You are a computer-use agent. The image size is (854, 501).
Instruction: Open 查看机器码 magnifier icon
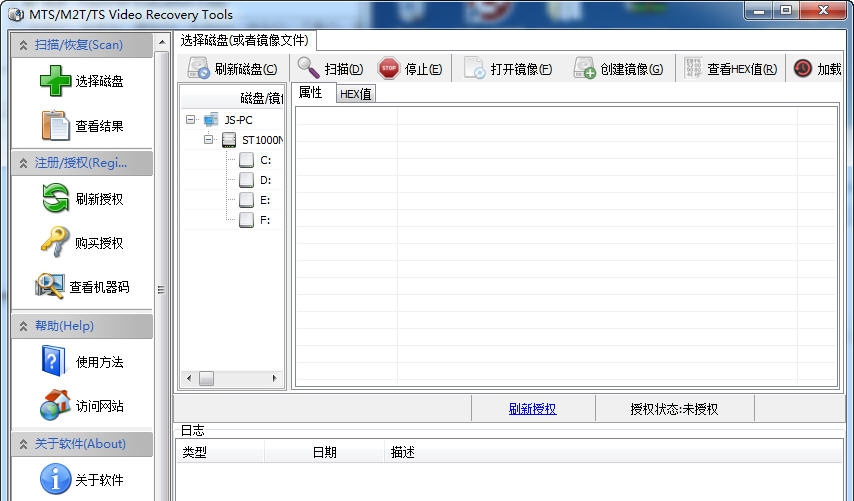click(x=50, y=286)
